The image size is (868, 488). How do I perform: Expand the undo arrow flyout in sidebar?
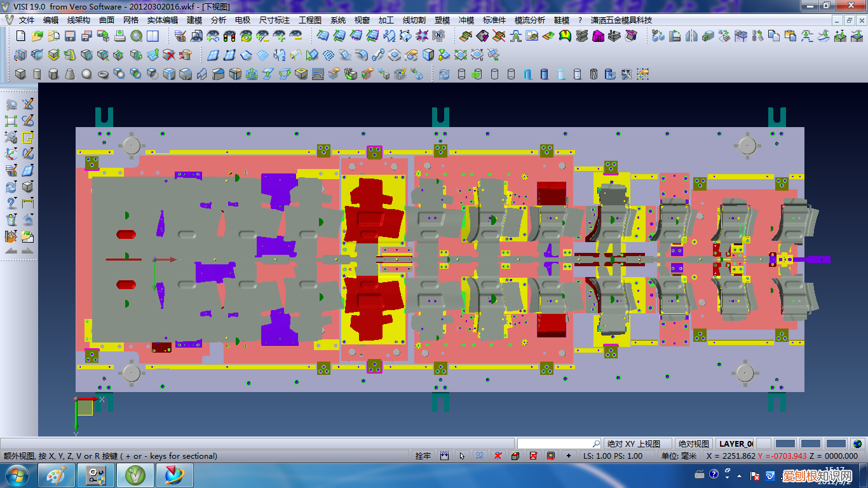pyautogui.click(x=28, y=220)
